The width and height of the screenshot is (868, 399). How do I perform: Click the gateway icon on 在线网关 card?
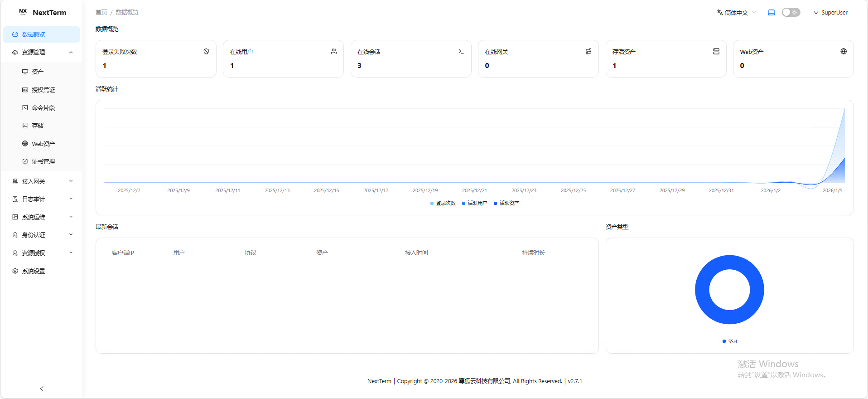click(x=588, y=52)
